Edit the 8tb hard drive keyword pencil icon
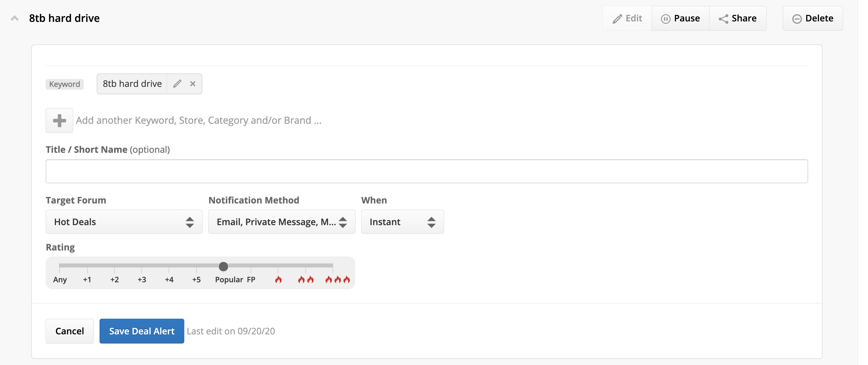The height and width of the screenshot is (365, 868). click(177, 84)
